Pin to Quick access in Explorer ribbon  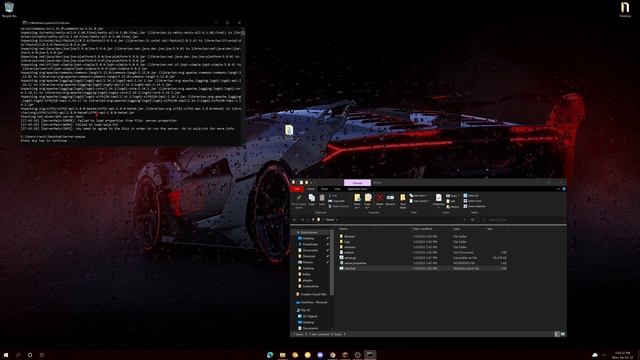click(299, 201)
